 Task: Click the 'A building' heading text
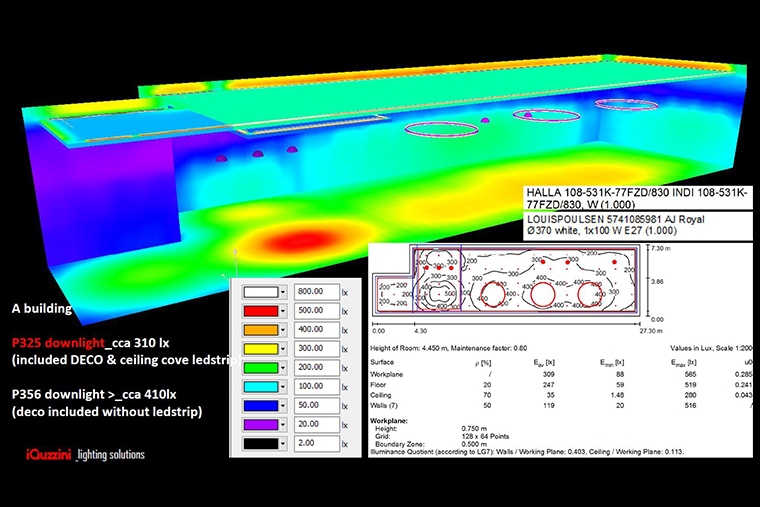pos(42,309)
